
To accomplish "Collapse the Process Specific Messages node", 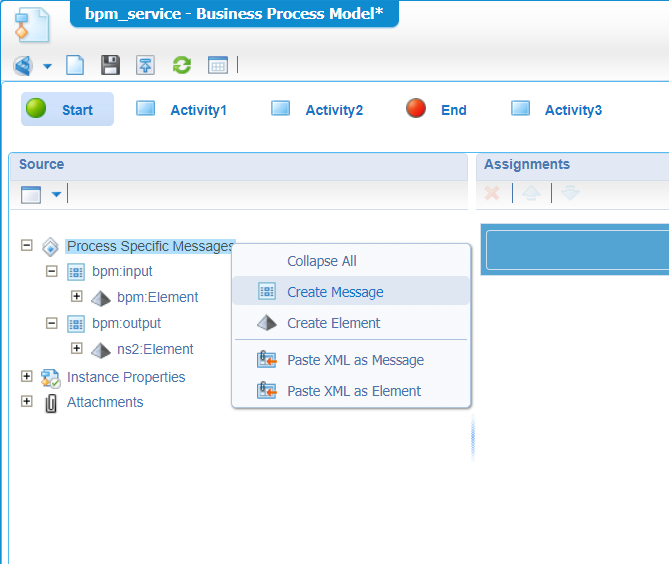I will (x=26, y=245).
